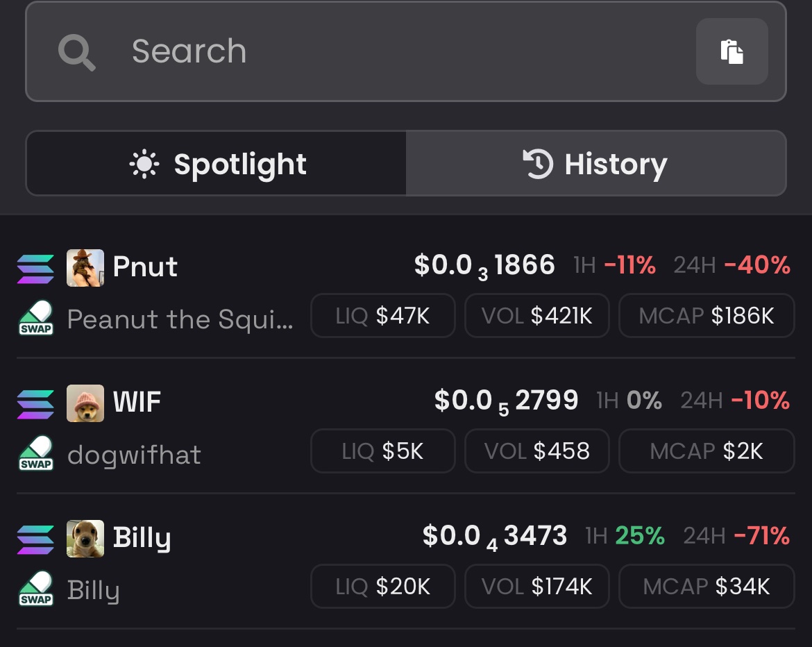The image size is (812, 647).
Task: Select the WIF VOL $458 badge
Action: [537, 451]
